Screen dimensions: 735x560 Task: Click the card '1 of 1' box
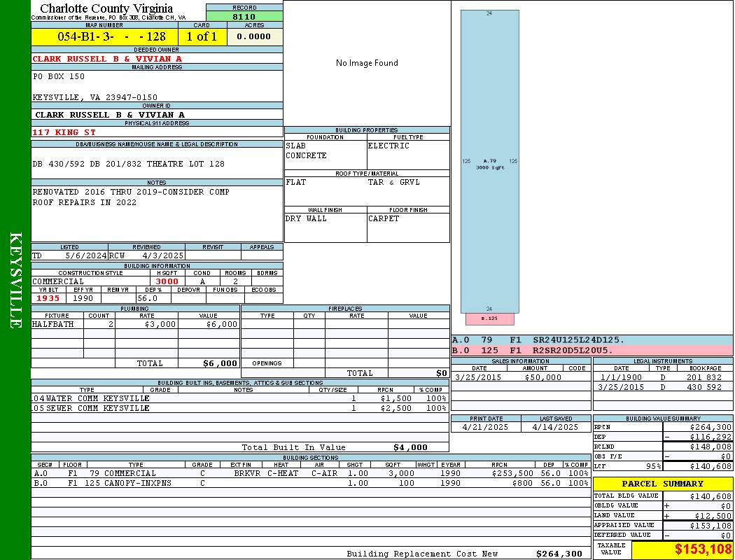[x=202, y=36]
